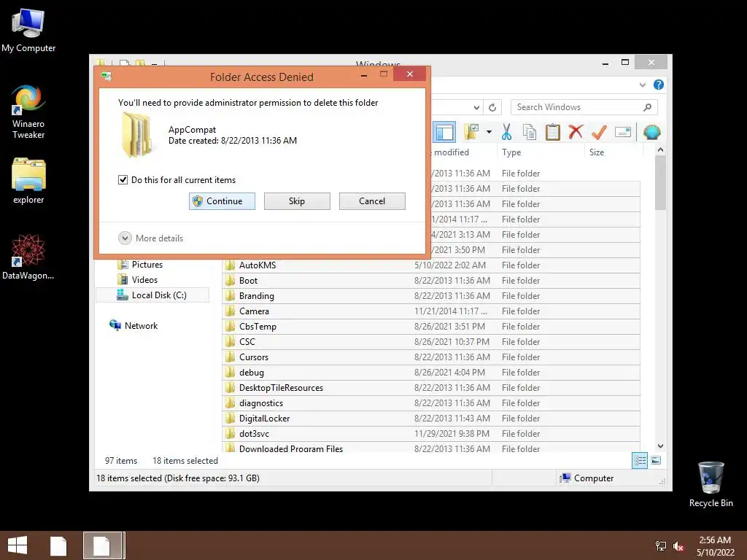The image size is (747, 560).
Task: Switch to large icons view in status bar
Action: pyautogui.click(x=656, y=461)
